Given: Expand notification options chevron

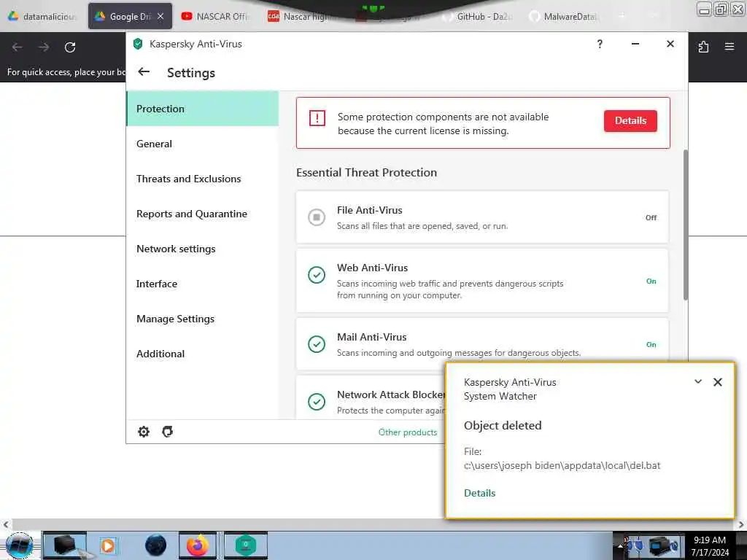Looking at the screenshot, I should coord(698,381).
